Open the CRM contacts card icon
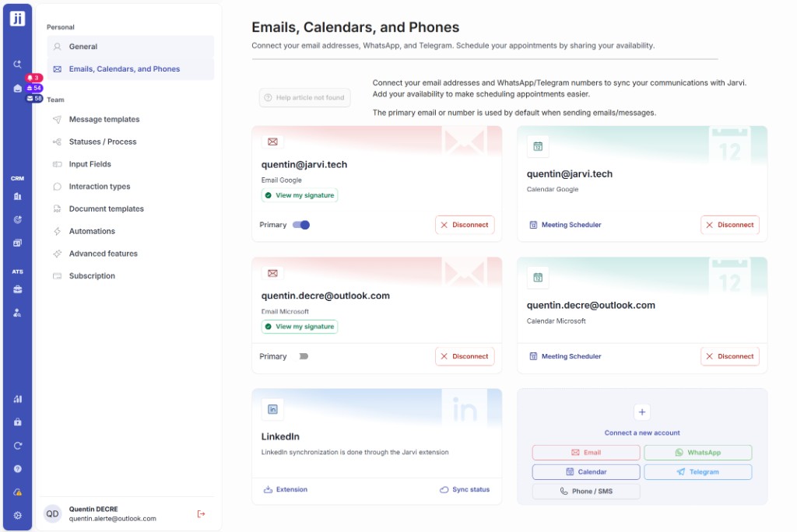This screenshot has height=532, width=797. point(17,243)
